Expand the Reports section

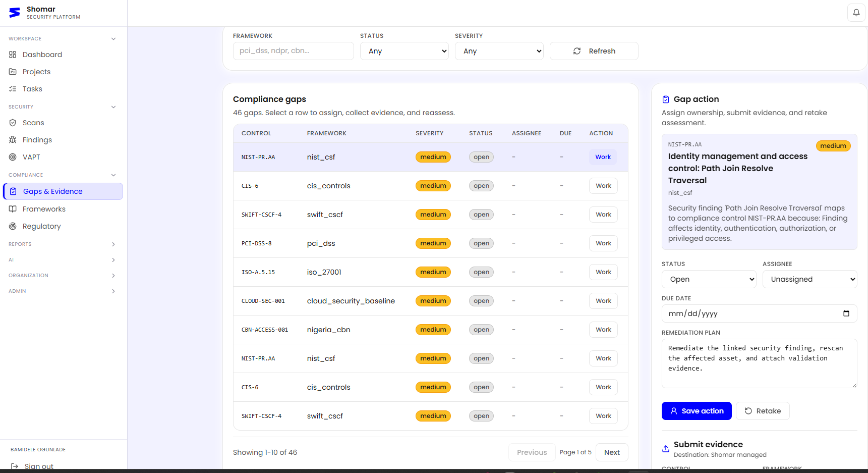point(62,244)
